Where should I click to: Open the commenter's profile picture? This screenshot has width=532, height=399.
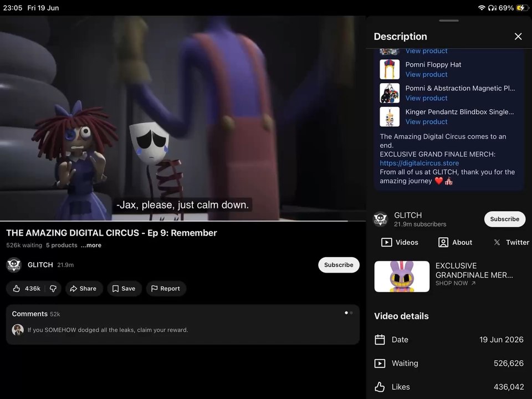pyautogui.click(x=18, y=330)
